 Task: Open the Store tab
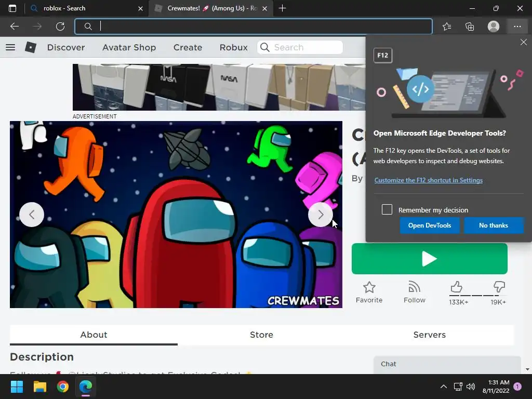pyautogui.click(x=261, y=335)
